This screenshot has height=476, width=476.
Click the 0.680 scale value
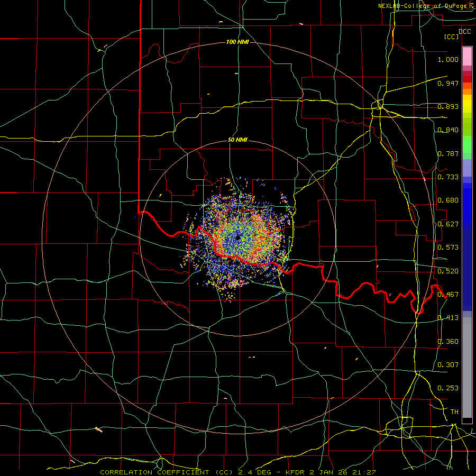pyautogui.click(x=448, y=200)
